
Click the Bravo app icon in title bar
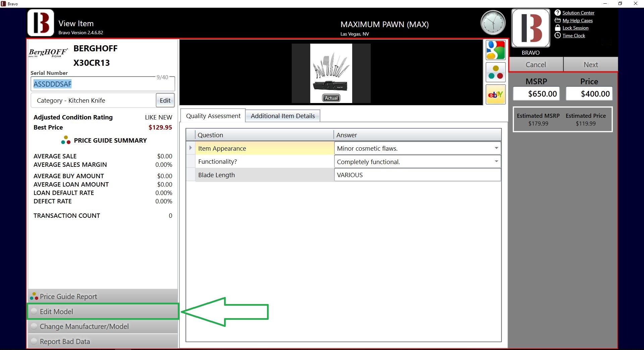(x=3, y=4)
